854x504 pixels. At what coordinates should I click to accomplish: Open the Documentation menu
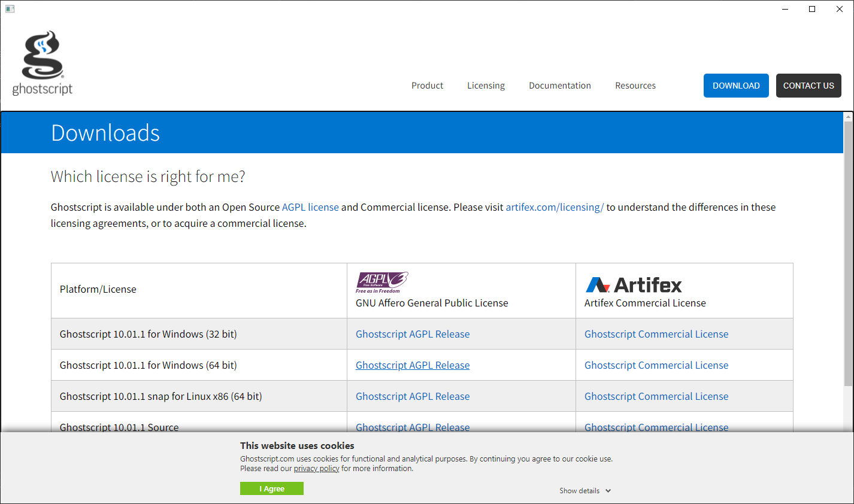coord(559,85)
